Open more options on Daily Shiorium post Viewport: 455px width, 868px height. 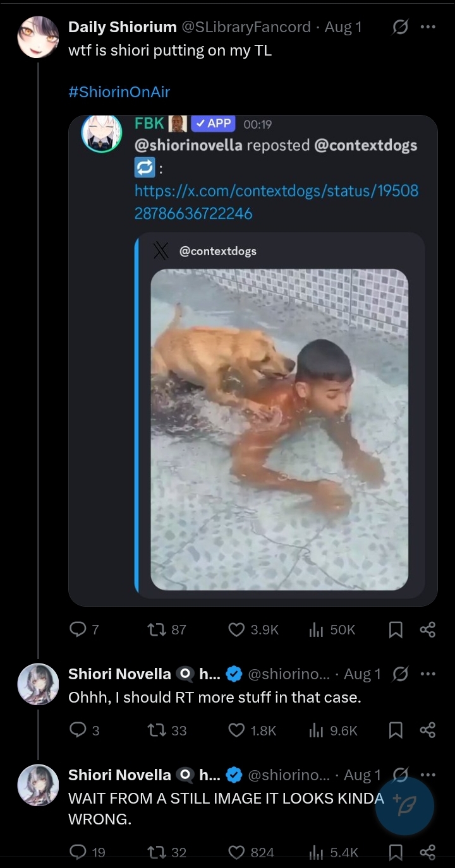point(428,27)
